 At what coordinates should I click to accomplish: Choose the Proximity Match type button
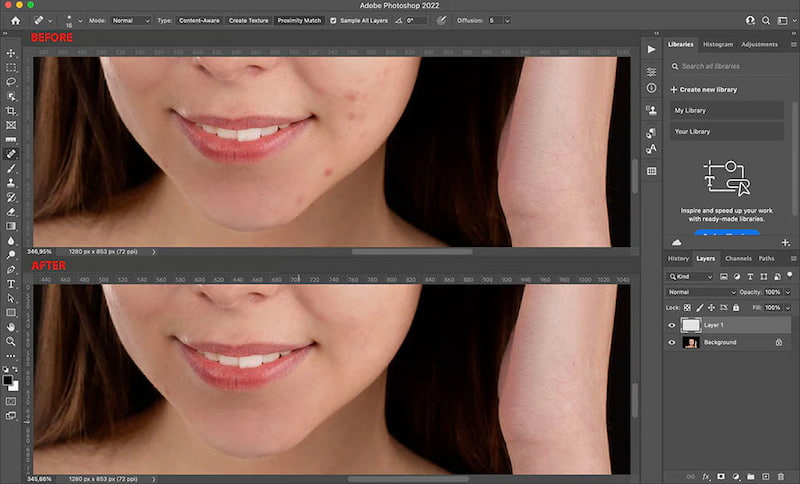point(299,20)
